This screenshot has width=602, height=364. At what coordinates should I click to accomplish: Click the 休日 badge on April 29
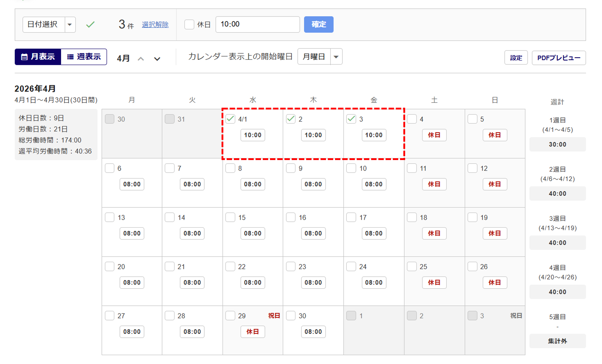coord(253,332)
